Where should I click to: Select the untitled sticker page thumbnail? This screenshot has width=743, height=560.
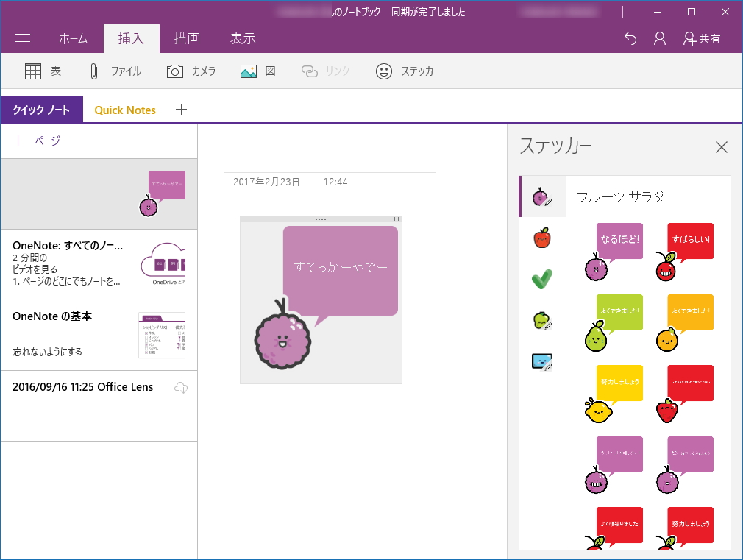click(x=99, y=194)
